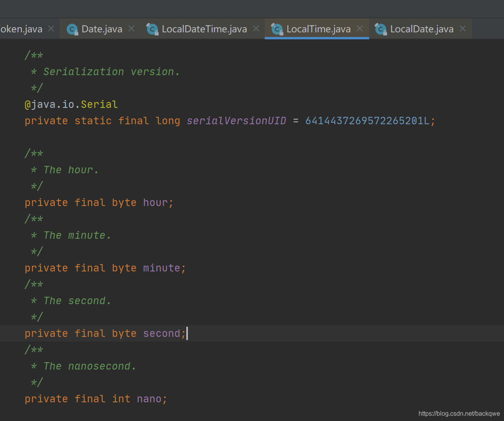The width and height of the screenshot is (504, 421).
Task: Click the 'hour' field in its declaration
Action: click(156, 203)
